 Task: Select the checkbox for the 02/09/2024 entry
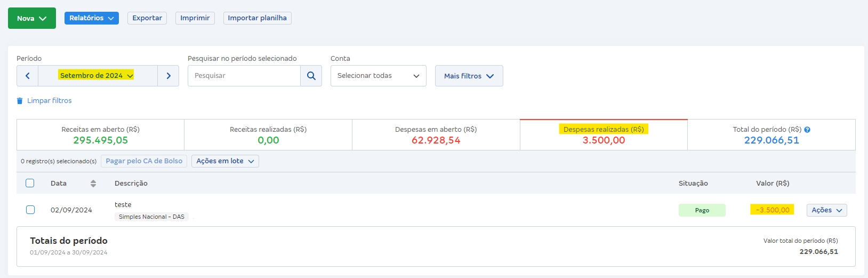click(x=30, y=210)
